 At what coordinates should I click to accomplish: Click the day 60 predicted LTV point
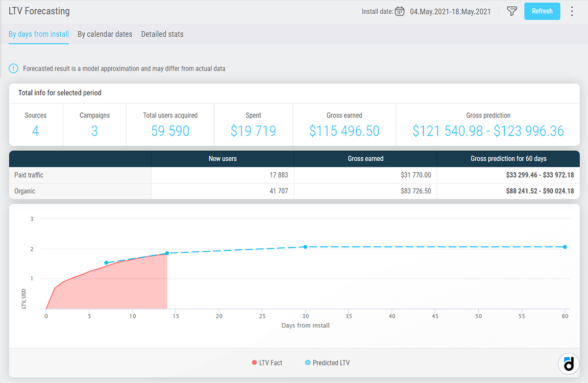(564, 247)
